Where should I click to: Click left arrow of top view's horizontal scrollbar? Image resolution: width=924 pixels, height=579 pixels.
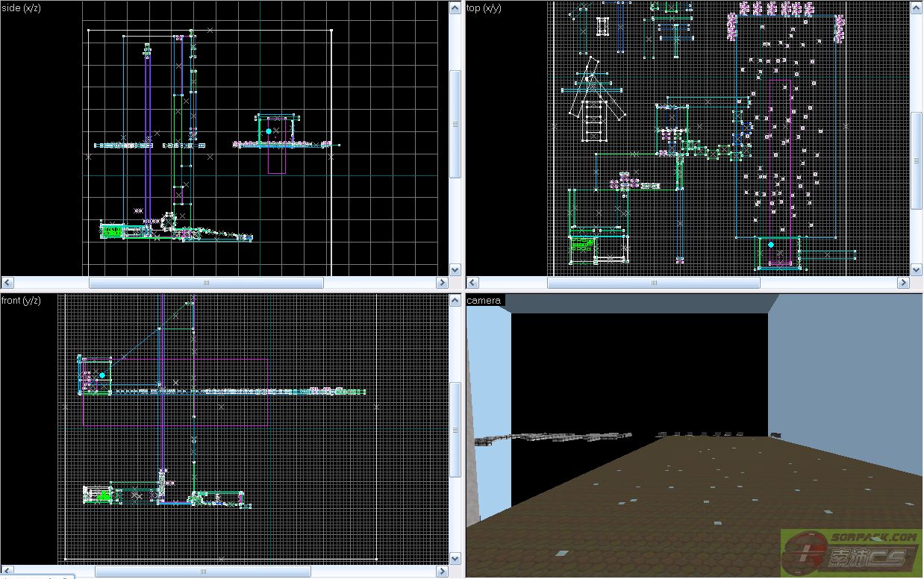(x=472, y=283)
